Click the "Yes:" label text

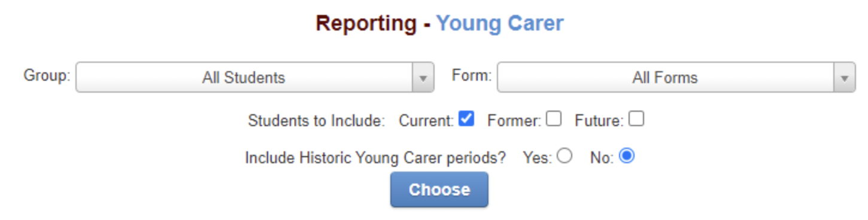(x=538, y=158)
